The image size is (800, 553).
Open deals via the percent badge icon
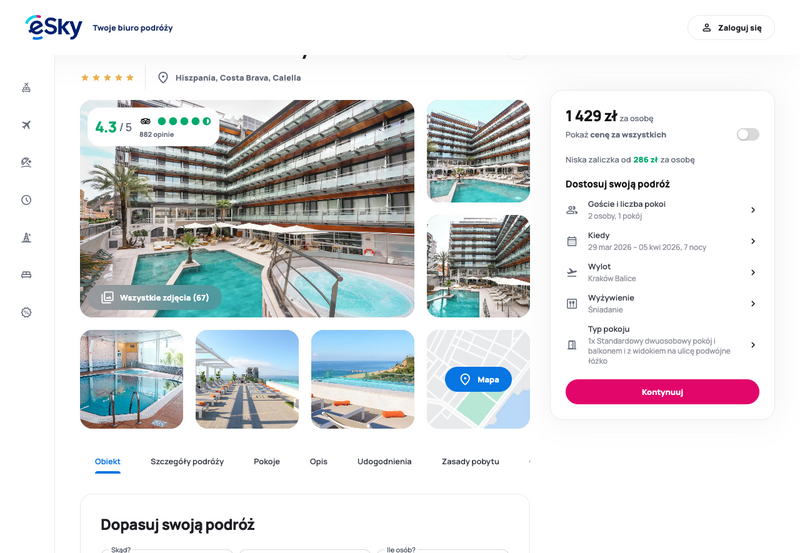(x=27, y=312)
